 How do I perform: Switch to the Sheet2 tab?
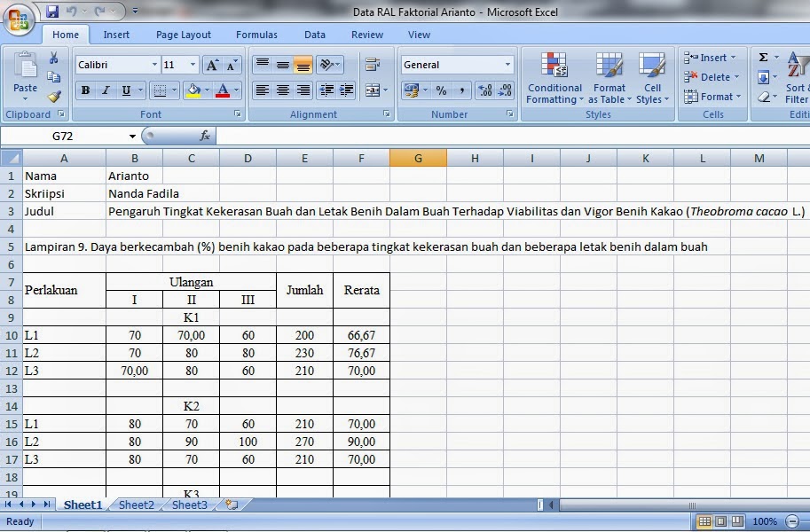pyautogui.click(x=136, y=505)
